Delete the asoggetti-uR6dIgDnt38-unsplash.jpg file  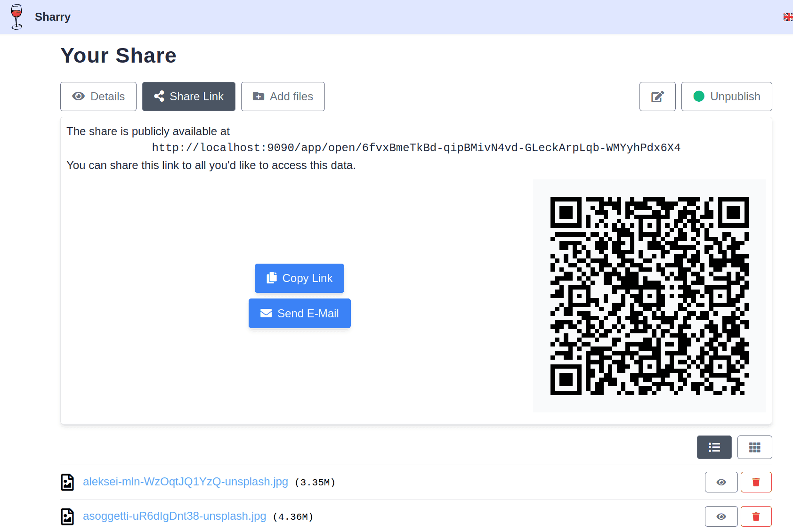pyautogui.click(x=756, y=516)
